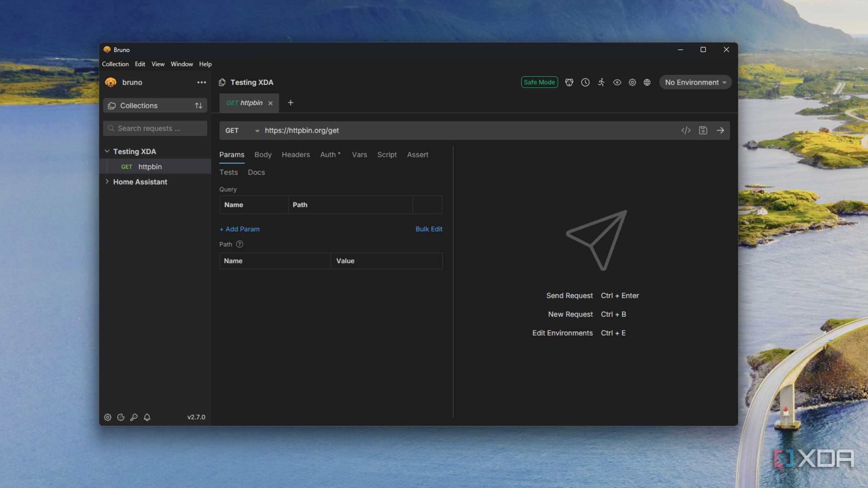Open the history clock icon in the toolbar
Viewport: 868px width, 488px height.
(585, 82)
